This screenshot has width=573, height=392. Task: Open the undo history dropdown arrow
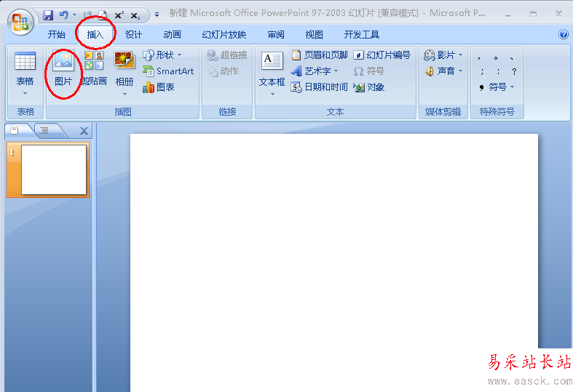tap(74, 15)
